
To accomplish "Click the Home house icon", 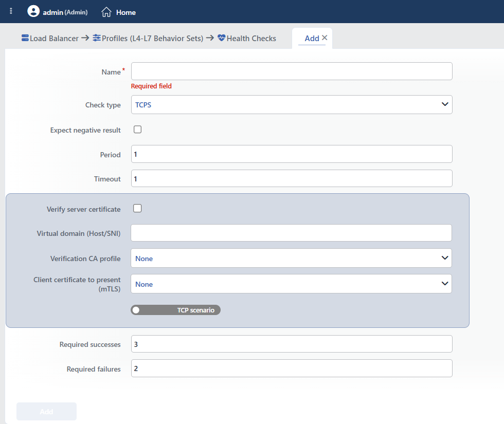I will [106, 12].
